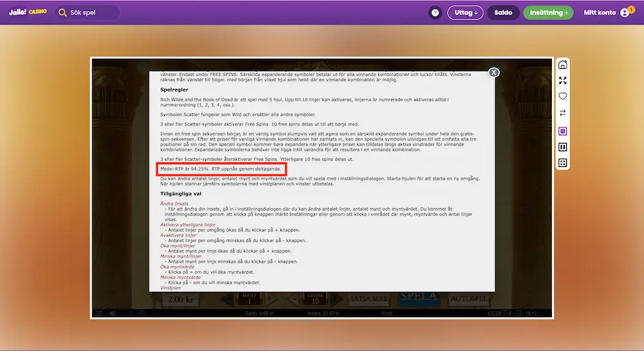Open the help question mark icon
644x351 pixels.
435,13
